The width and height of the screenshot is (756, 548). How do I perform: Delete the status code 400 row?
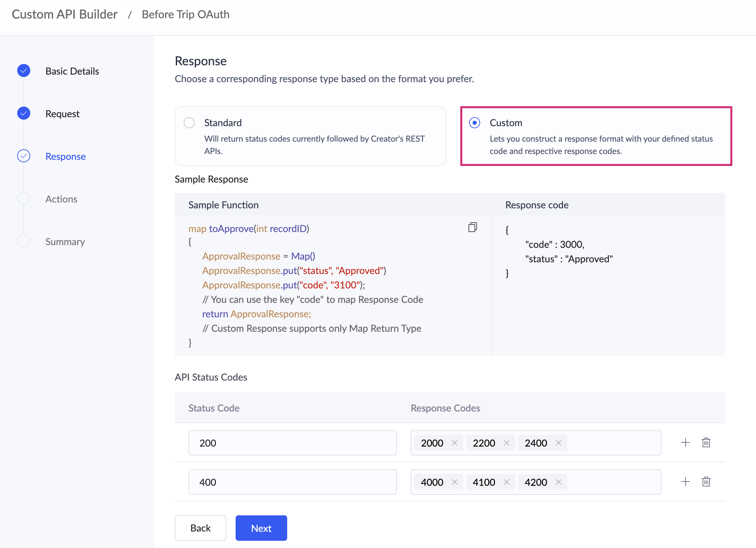[706, 482]
